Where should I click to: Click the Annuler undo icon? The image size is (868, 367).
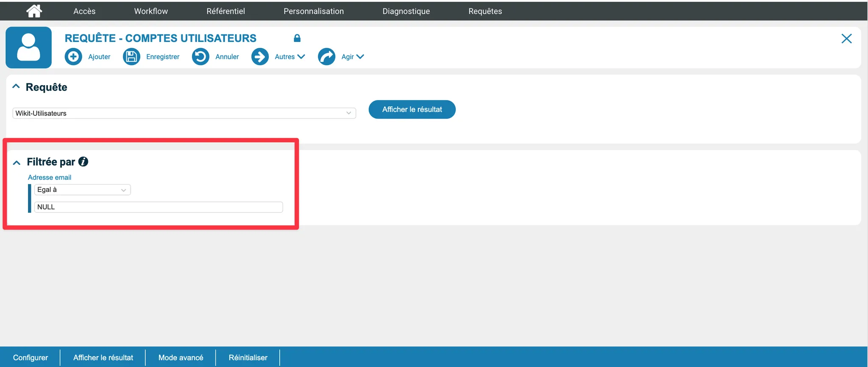point(200,57)
